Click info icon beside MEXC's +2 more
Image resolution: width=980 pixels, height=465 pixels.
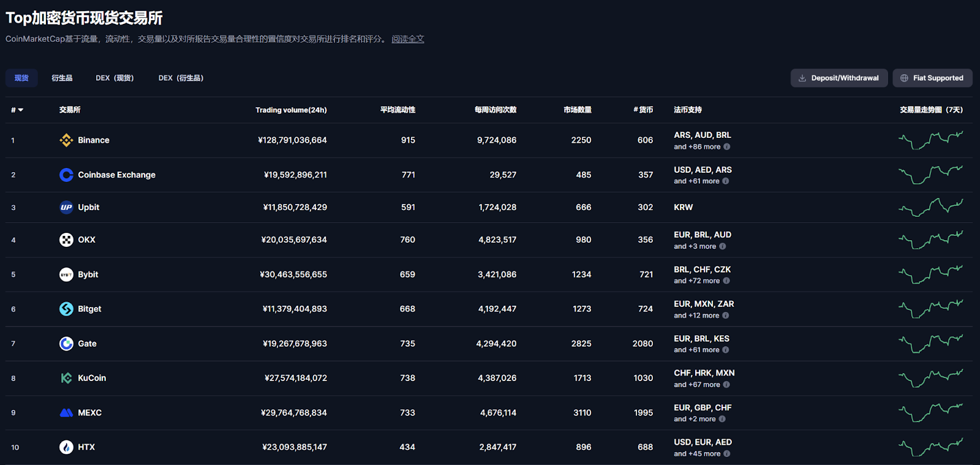tap(722, 419)
